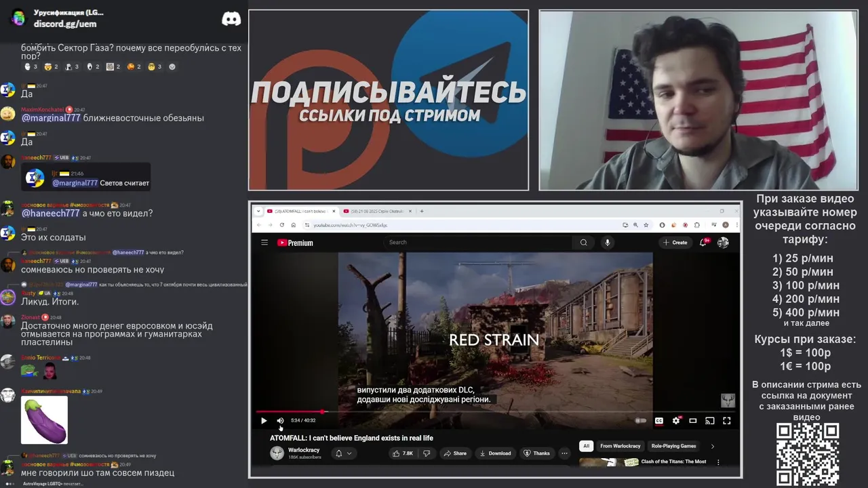Close the ATOMFALL browser tab
The image size is (868, 488).
(x=333, y=211)
